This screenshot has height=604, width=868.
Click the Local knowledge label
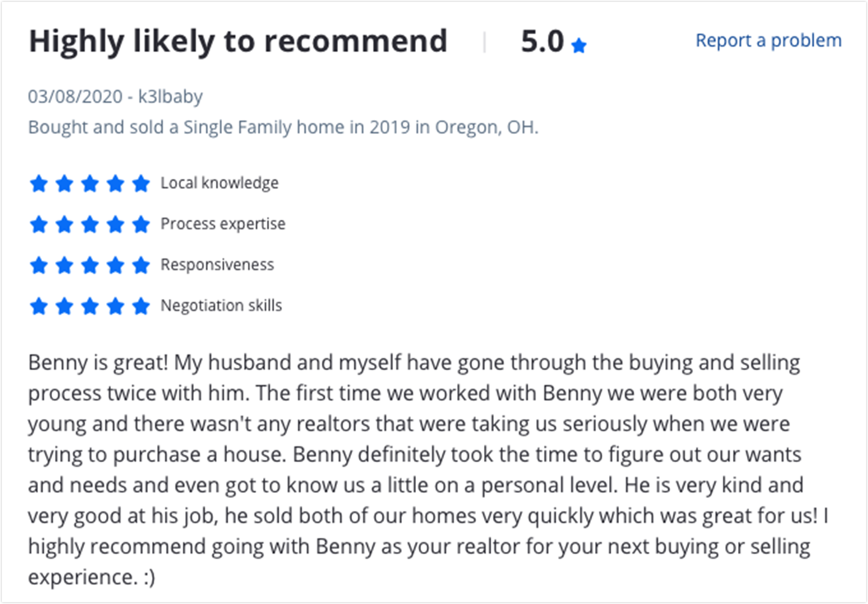pos(220,183)
